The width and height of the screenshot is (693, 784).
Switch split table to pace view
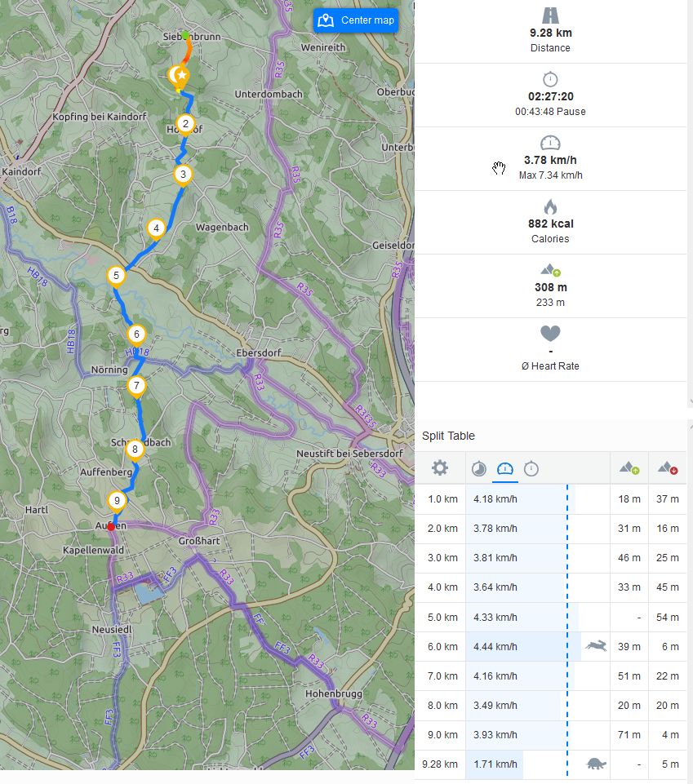tap(479, 467)
